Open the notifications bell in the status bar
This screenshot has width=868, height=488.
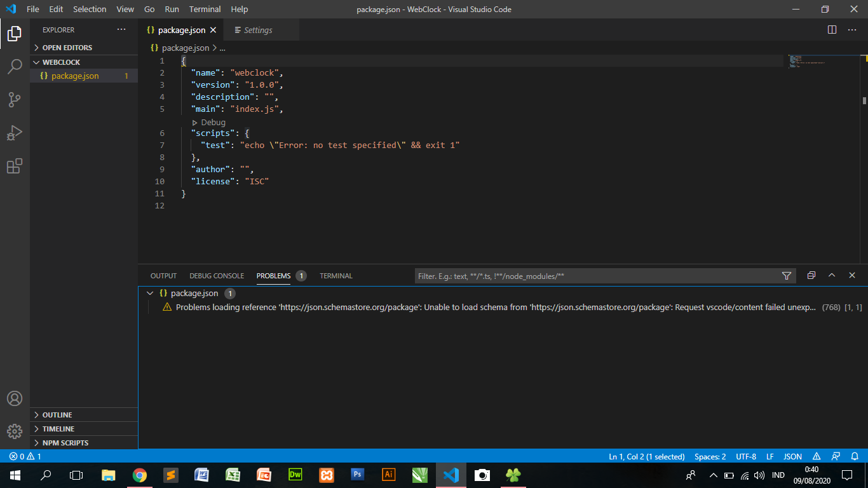click(x=853, y=456)
